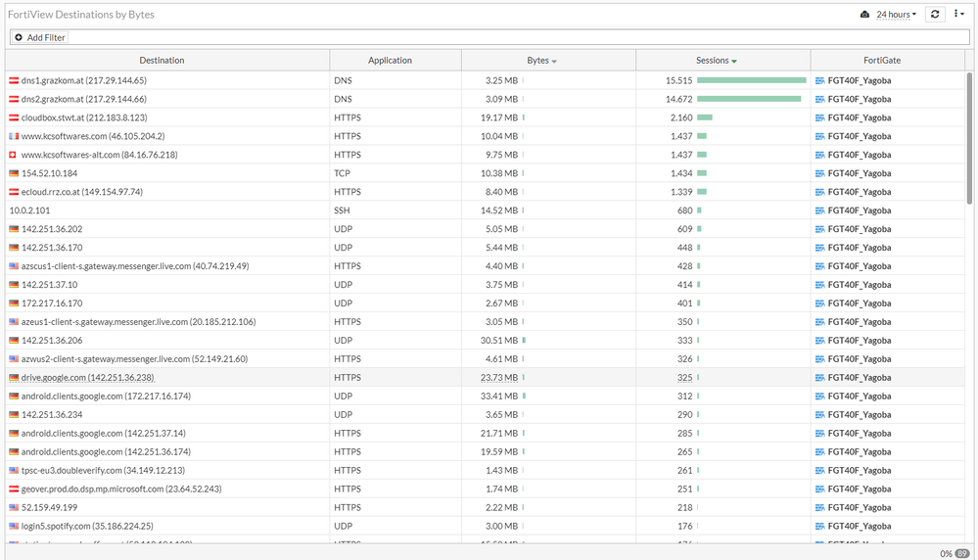Click sessions bar for cloudbox.stwt.at
The width and height of the screenshot is (978, 560).
(x=705, y=117)
